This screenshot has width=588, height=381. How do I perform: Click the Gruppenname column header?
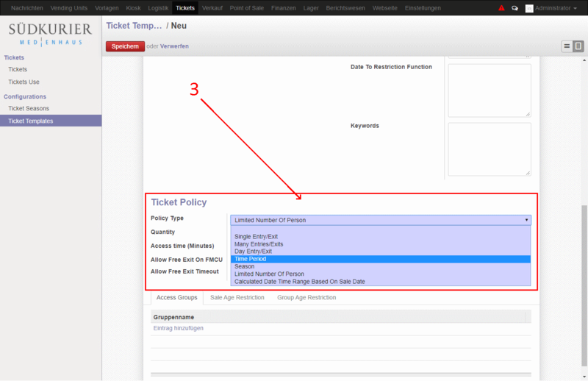pyautogui.click(x=173, y=317)
